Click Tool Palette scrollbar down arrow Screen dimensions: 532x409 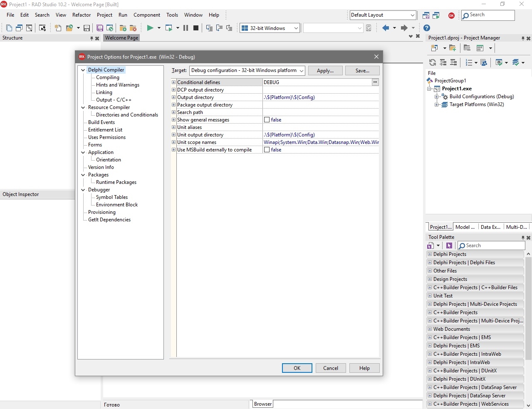528,405
